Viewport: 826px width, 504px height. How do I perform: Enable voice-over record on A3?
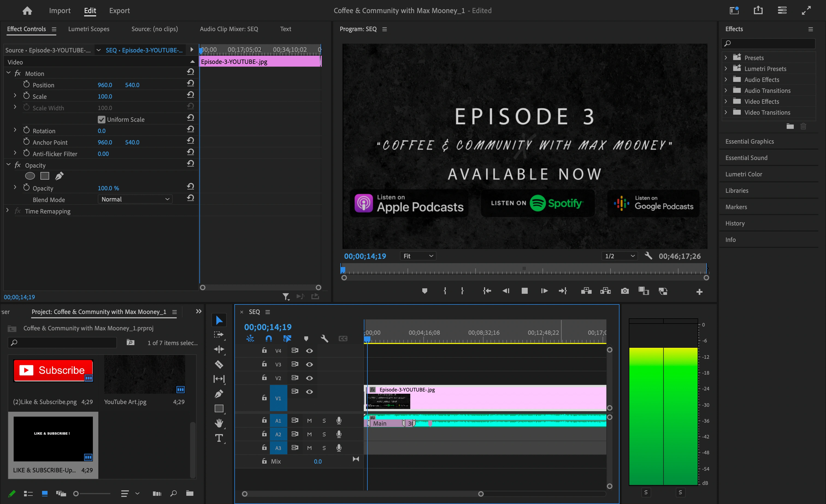(x=339, y=448)
